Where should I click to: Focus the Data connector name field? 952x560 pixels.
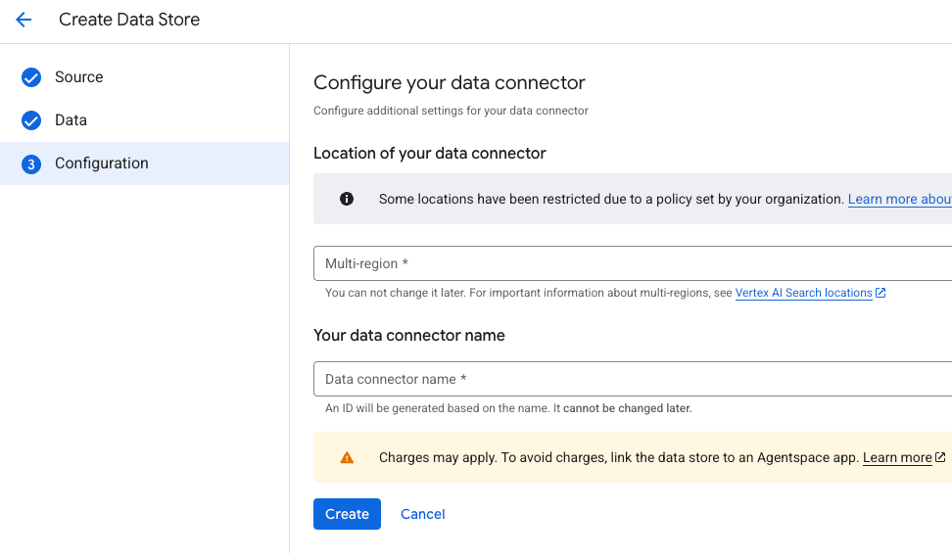tap(632, 379)
